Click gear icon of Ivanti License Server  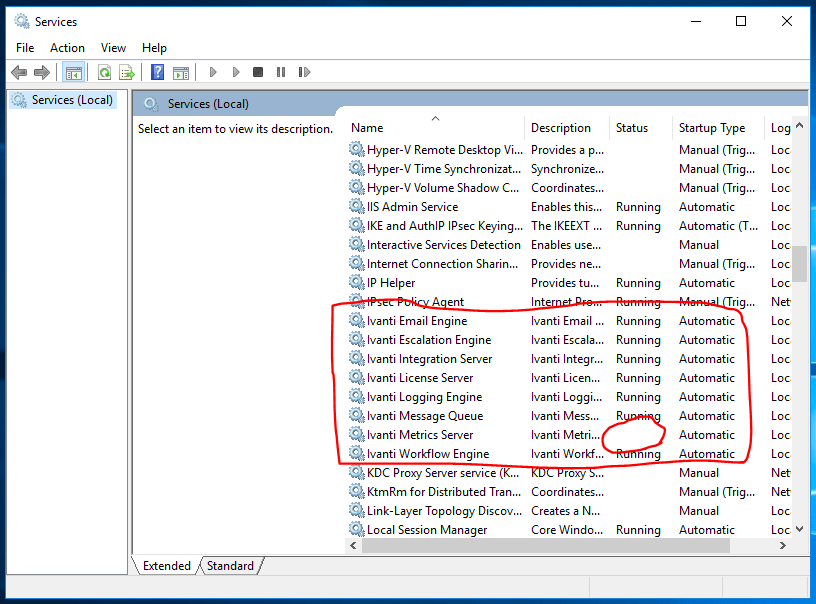tap(356, 377)
